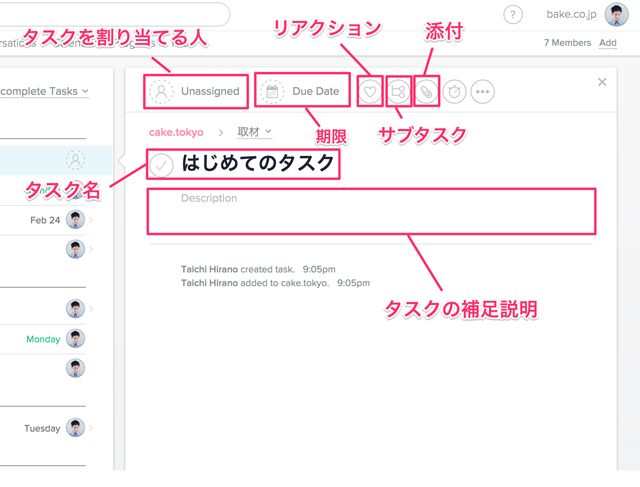Click the heart like icon
Screen dimensions: 640x487
click(370, 91)
